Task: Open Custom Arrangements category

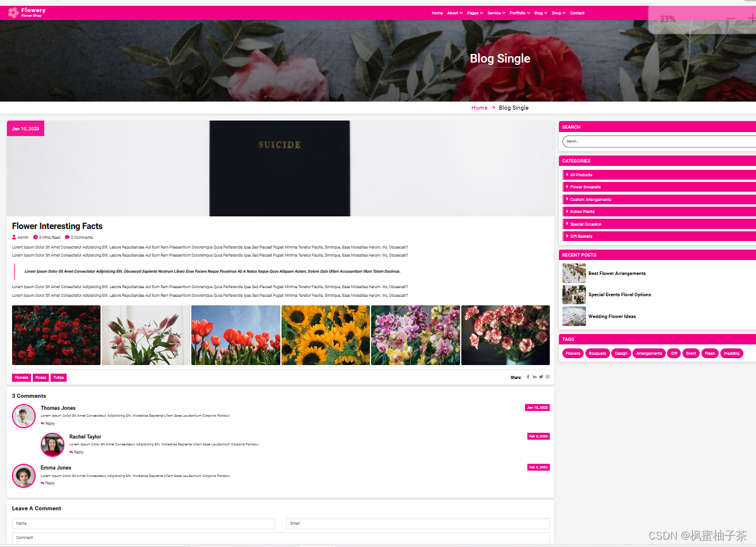Action: pyautogui.click(x=659, y=199)
